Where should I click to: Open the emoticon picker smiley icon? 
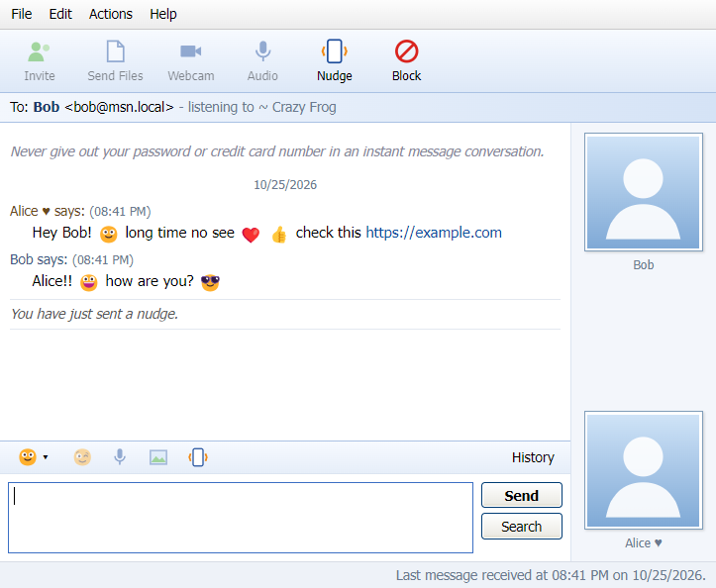tap(28, 457)
